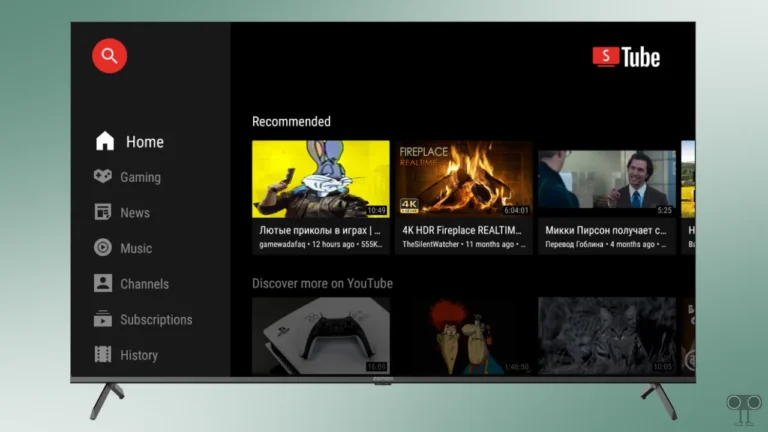Click the red search button
Image resolution: width=768 pixels, height=432 pixels.
(x=109, y=56)
